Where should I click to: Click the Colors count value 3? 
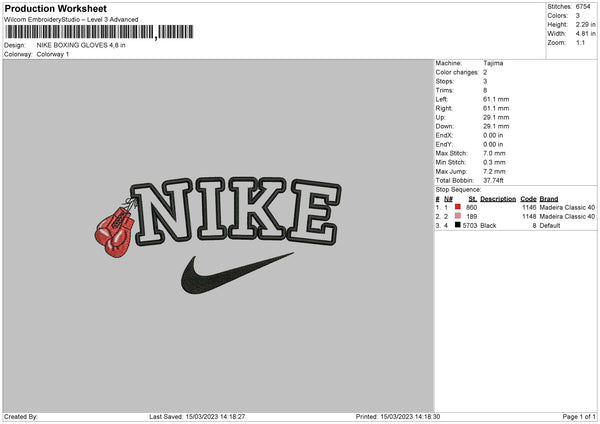tap(578, 16)
